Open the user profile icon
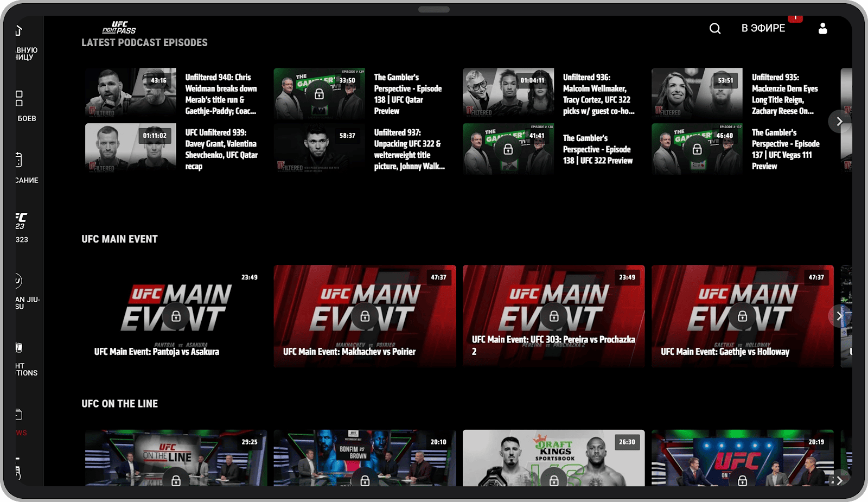The width and height of the screenshot is (868, 502). click(822, 29)
